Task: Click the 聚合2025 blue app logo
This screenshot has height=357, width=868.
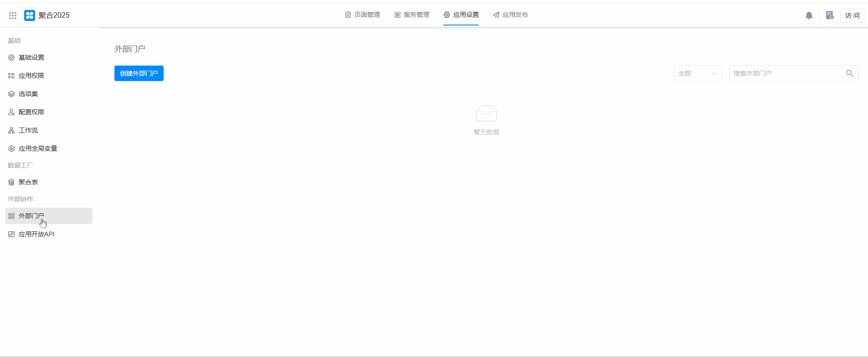Action: pyautogui.click(x=30, y=15)
